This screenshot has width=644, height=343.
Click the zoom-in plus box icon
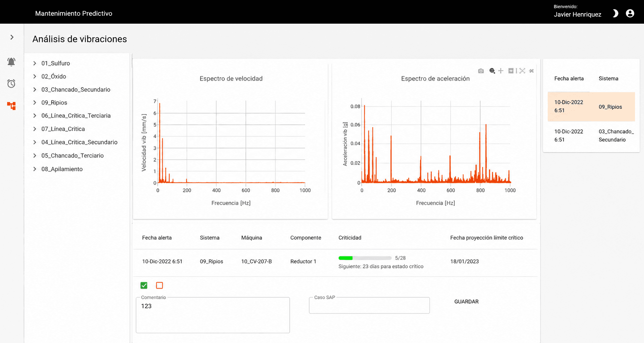511,71
